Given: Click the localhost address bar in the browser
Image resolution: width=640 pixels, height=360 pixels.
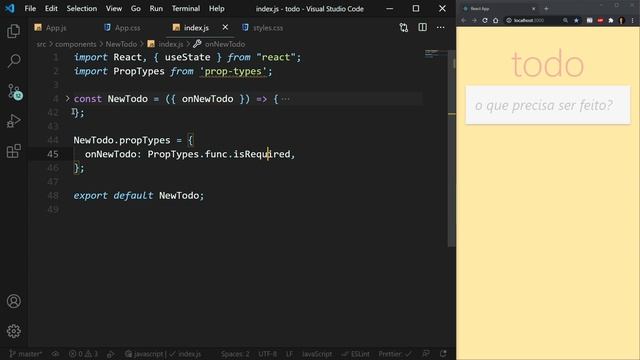Looking at the screenshot, I should coord(532,20).
